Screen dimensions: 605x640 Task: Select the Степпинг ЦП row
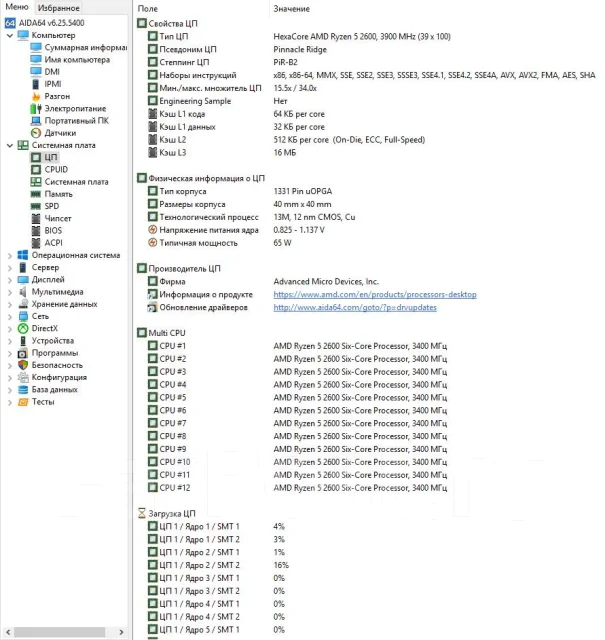(x=222, y=62)
